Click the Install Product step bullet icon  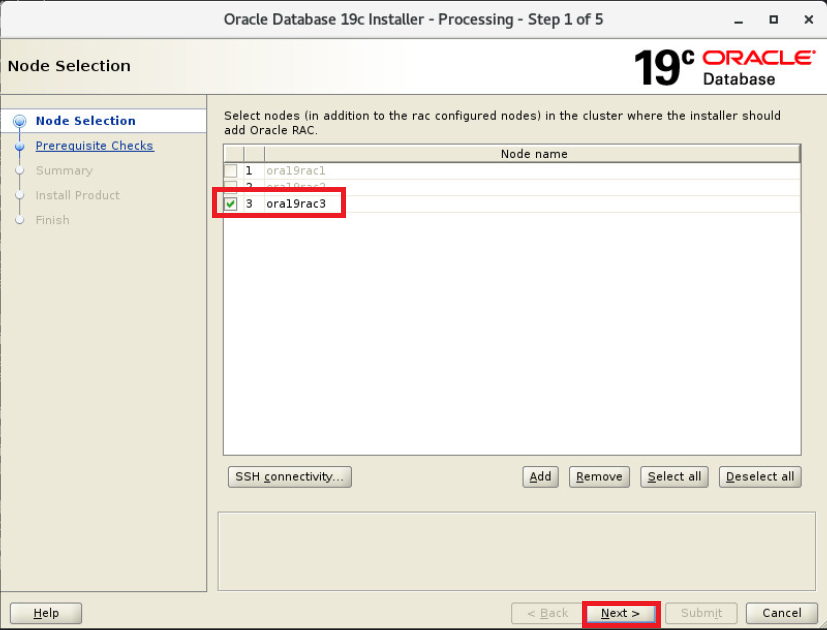pyautogui.click(x=20, y=195)
